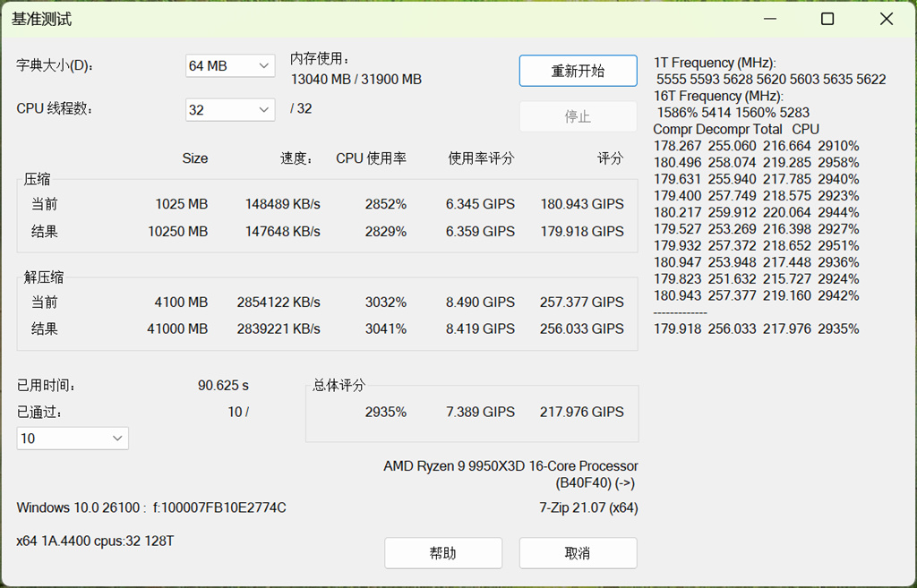Click the 压缩 group heading
Image resolution: width=917 pixels, height=588 pixels.
(38, 180)
